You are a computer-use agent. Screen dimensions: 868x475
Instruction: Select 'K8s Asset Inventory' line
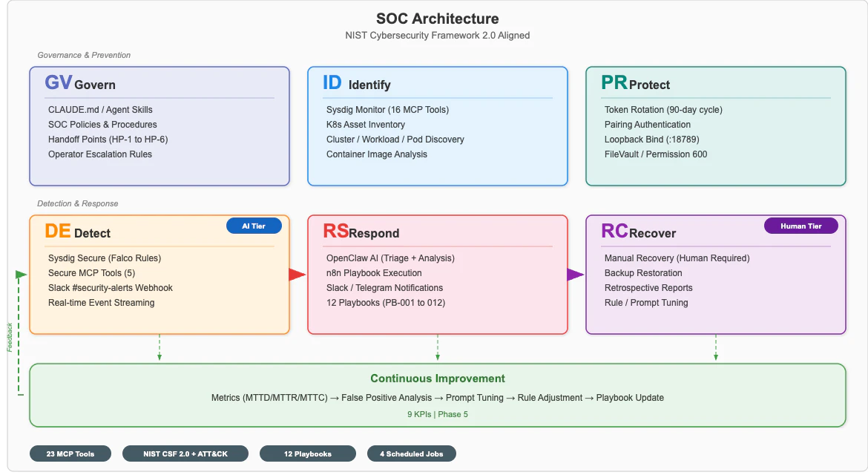click(x=365, y=125)
